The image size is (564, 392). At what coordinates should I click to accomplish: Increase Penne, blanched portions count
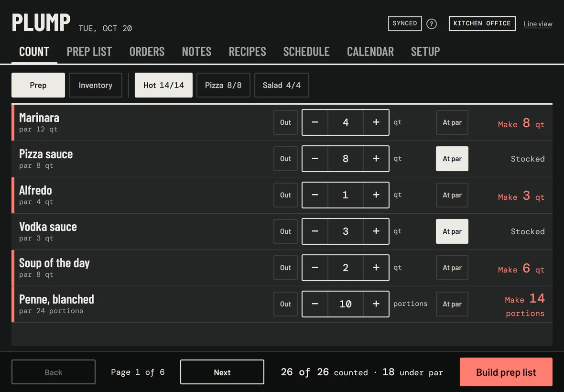tap(376, 304)
